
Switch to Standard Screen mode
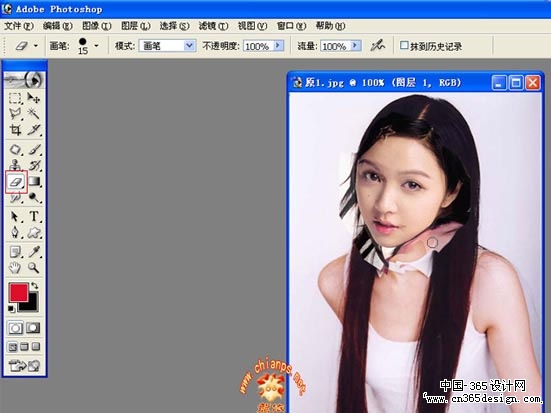pyautogui.click(x=13, y=347)
